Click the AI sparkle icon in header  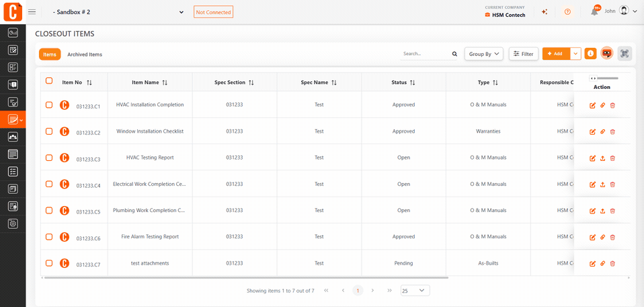[545, 12]
